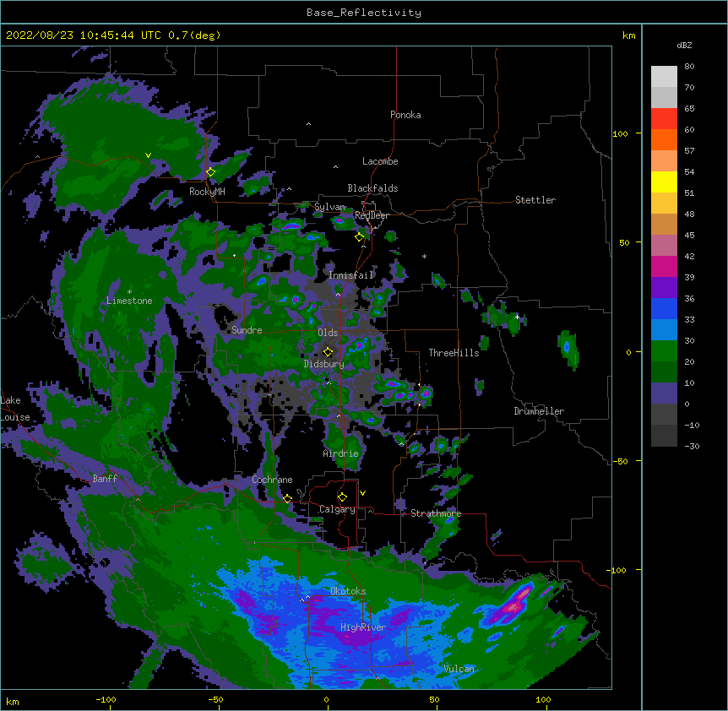Select the Innisfail label
Image resolution: width=728 pixels, height=711 pixels.
[x=351, y=275]
